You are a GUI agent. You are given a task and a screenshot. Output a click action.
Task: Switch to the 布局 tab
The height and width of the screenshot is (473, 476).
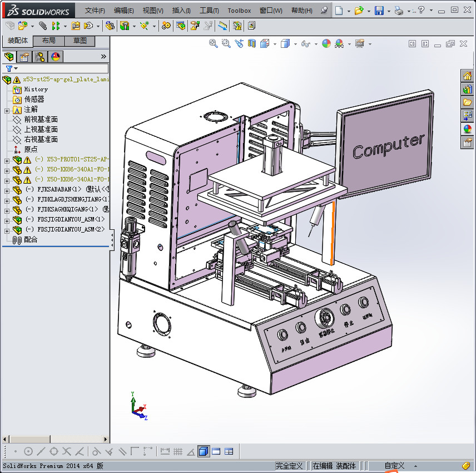click(48, 41)
